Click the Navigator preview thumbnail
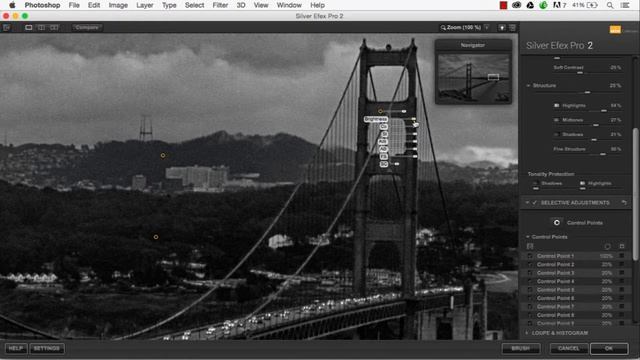Image resolution: width=640 pixels, height=360 pixels. [473, 78]
